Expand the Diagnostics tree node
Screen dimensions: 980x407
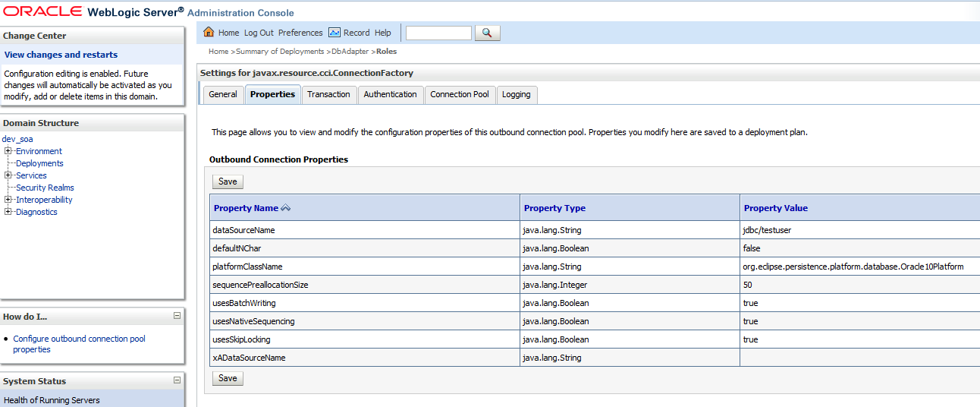[x=8, y=212]
